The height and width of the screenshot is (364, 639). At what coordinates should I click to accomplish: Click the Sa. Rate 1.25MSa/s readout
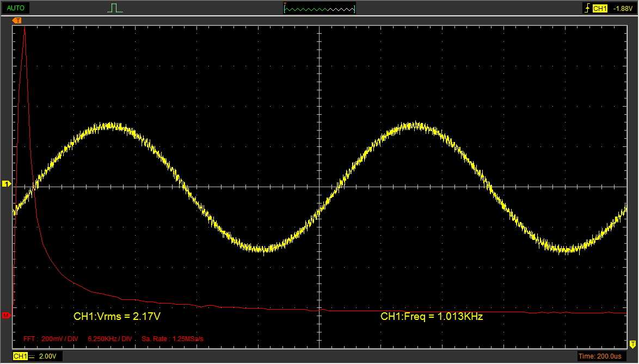coord(173,339)
